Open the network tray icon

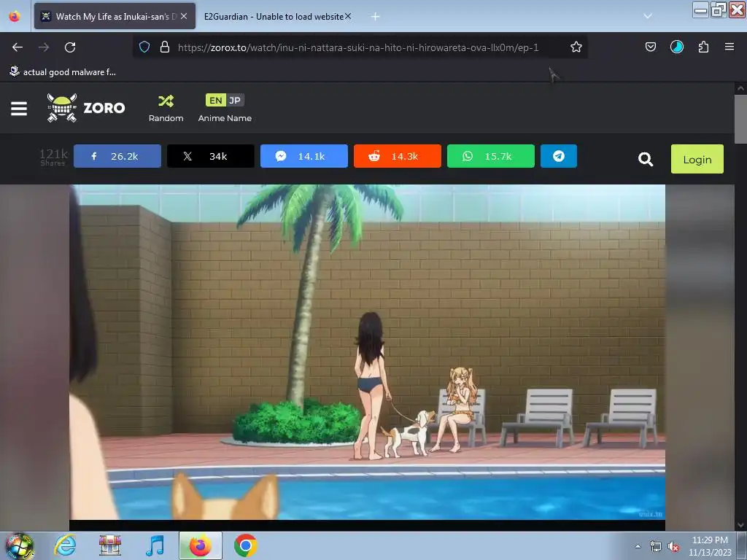point(656,547)
